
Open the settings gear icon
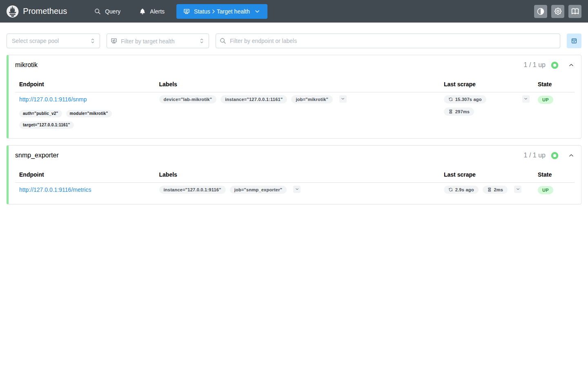pyautogui.click(x=558, y=11)
